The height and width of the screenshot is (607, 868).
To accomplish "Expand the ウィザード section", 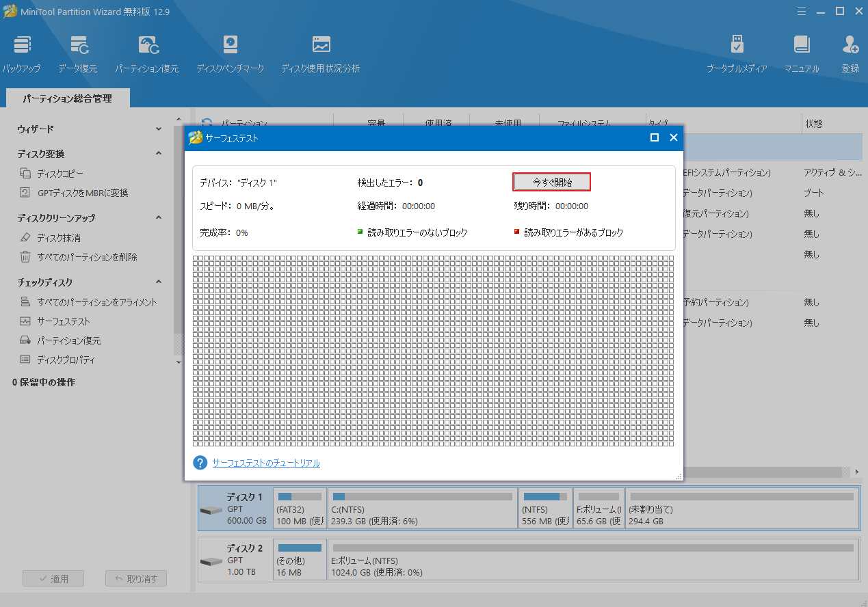I will point(159,129).
